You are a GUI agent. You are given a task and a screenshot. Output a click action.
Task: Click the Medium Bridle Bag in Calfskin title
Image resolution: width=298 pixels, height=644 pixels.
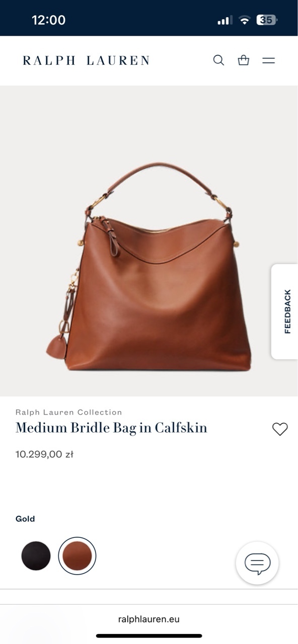coord(111,428)
